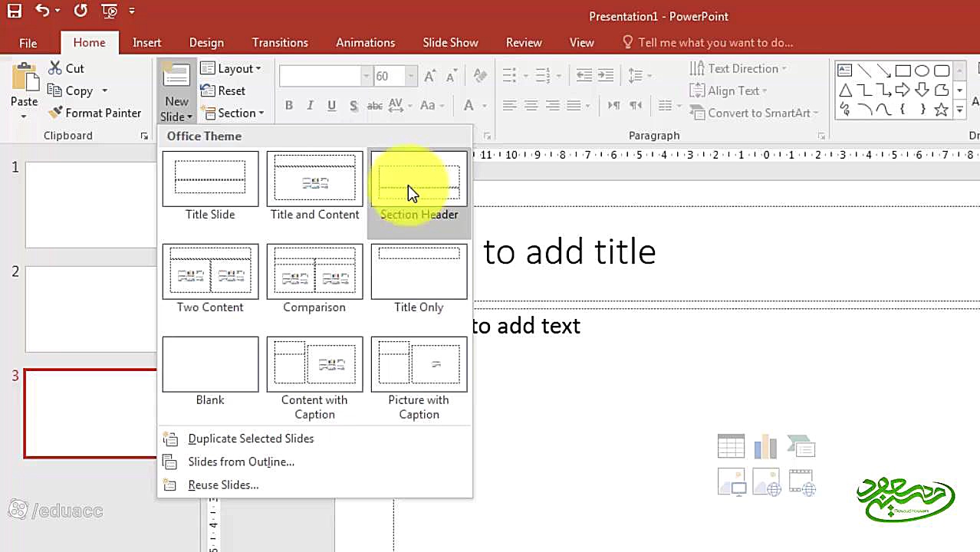Insert SmartArt via placeholder icon

coord(801,446)
